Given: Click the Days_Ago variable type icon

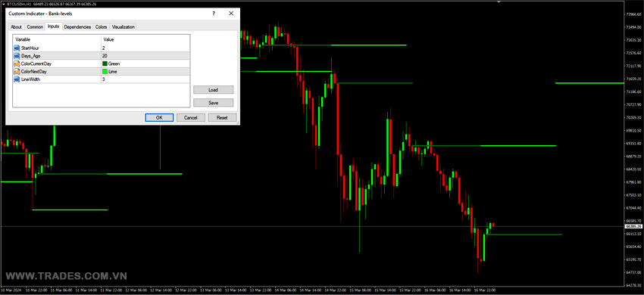Looking at the screenshot, I should pos(17,56).
